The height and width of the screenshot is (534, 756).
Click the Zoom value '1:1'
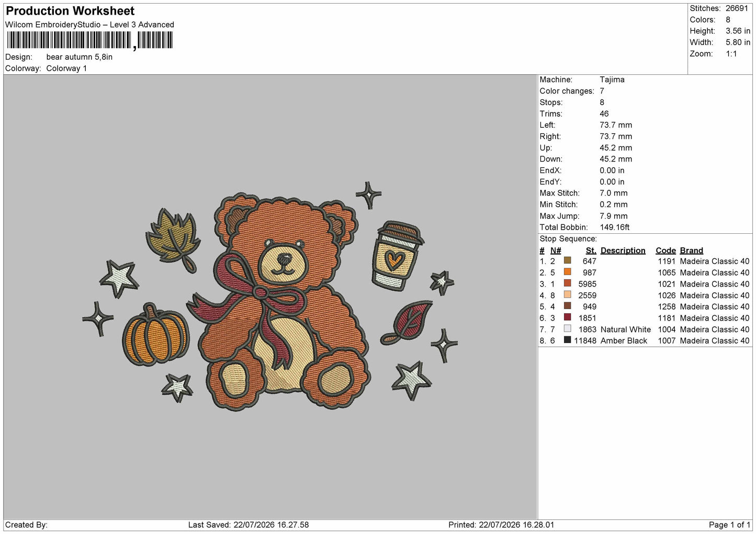point(731,54)
